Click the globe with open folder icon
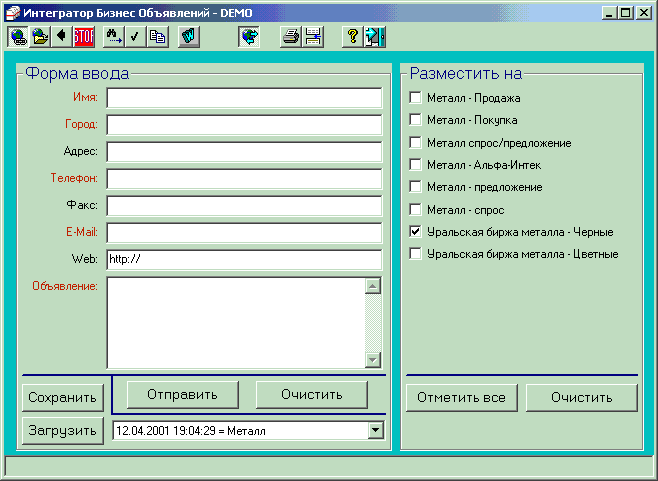Viewport: 658px width, 481px height. point(40,37)
